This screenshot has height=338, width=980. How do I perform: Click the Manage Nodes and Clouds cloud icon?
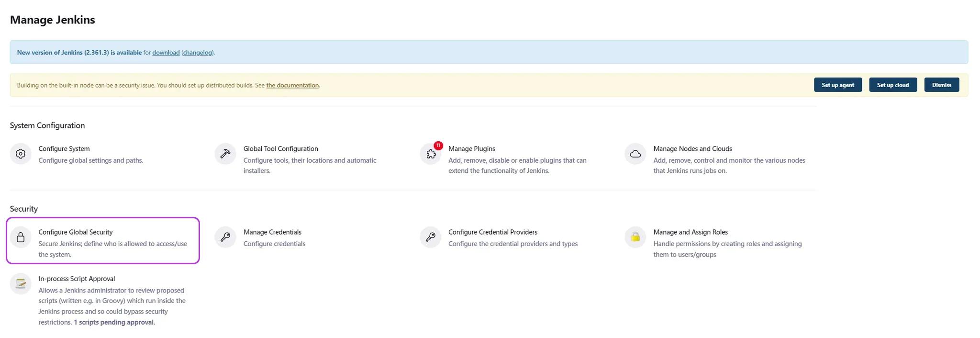[x=635, y=154]
